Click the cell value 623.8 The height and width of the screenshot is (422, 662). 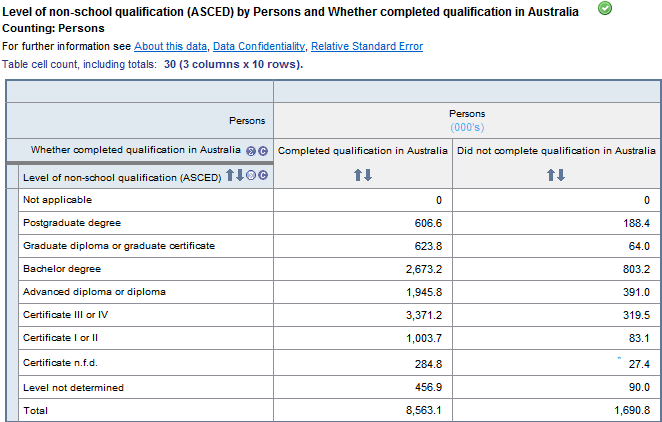(428, 246)
